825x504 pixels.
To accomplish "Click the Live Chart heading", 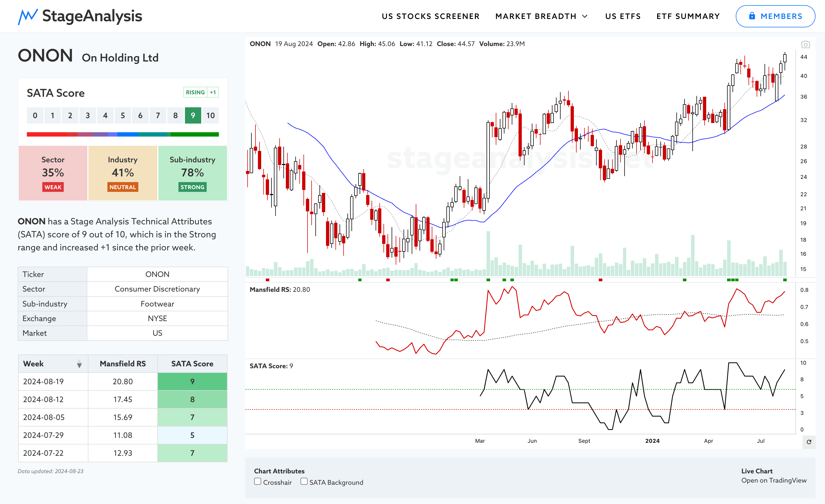I will [x=757, y=471].
